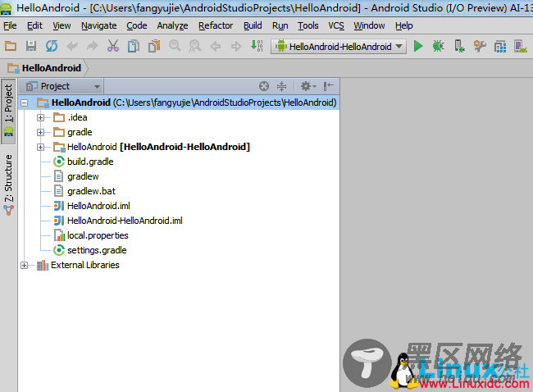The image size is (533, 392).
Task: Open the Build menu
Action: (x=253, y=26)
